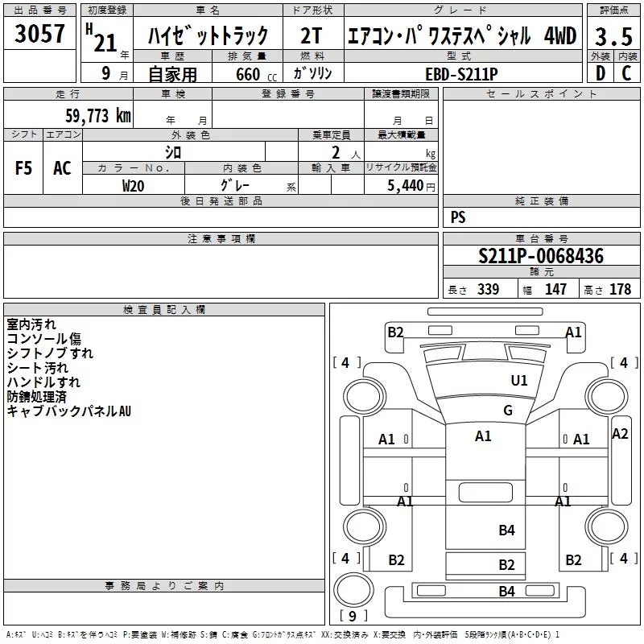
Task: Select the A1 mark on cab roof
Action: [x=483, y=436]
